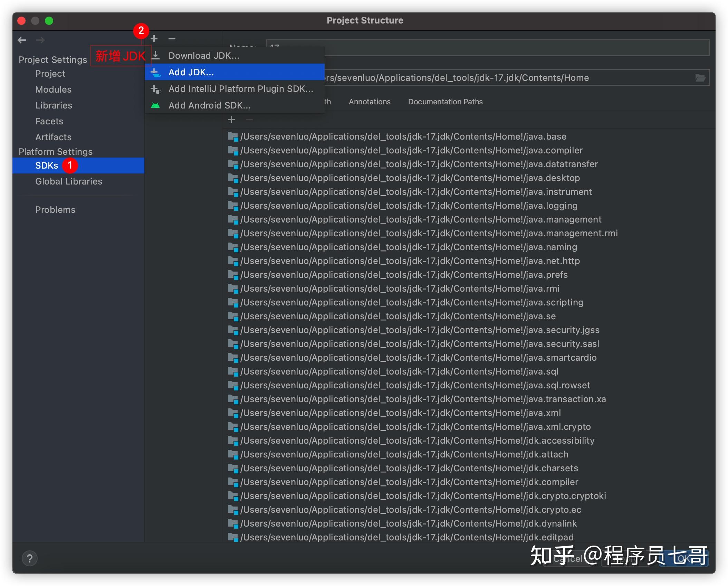Viewport: 728px width, 586px height.
Task: Open the Documentation Paths tab
Action: coord(445,102)
